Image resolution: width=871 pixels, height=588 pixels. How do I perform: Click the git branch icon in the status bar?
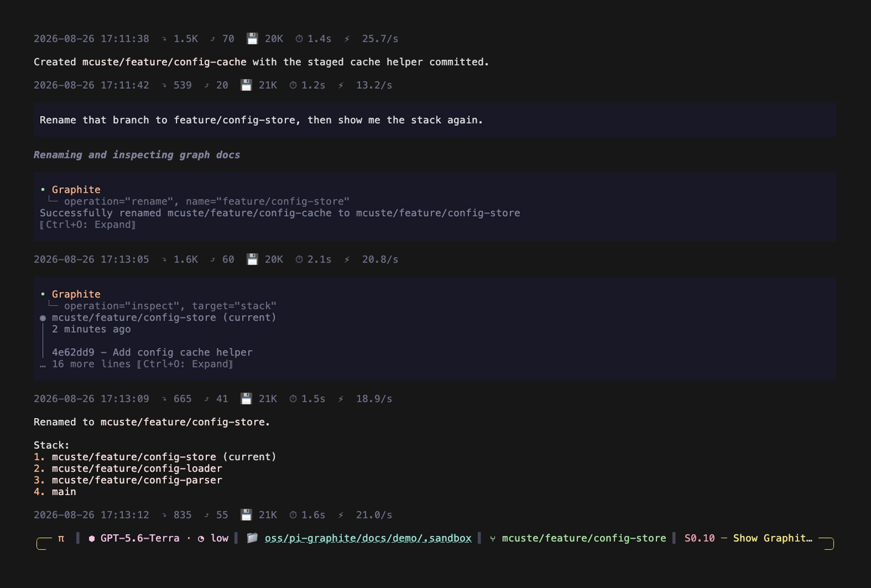[x=493, y=538]
